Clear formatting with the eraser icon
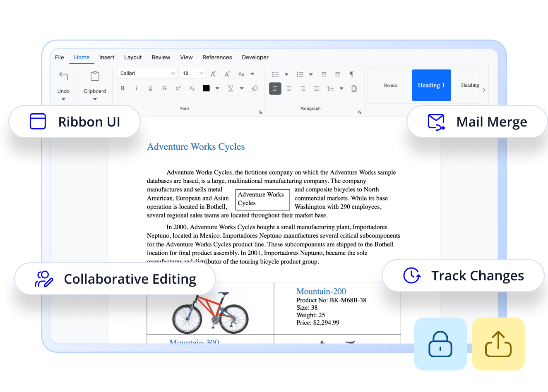The width and height of the screenshot is (548, 392). pyautogui.click(x=255, y=88)
